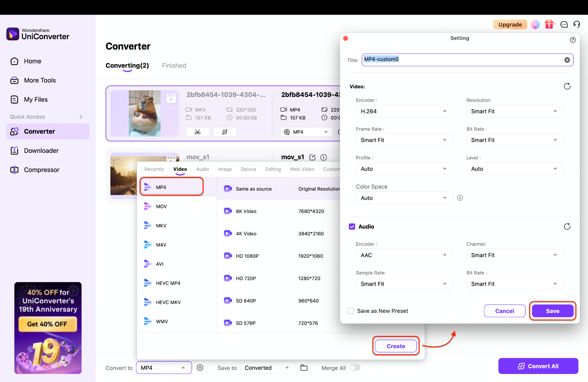Open the Convert to MP4 dropdown
The width and height of the screenshot is (588, 382).
[x=164, y=368]
